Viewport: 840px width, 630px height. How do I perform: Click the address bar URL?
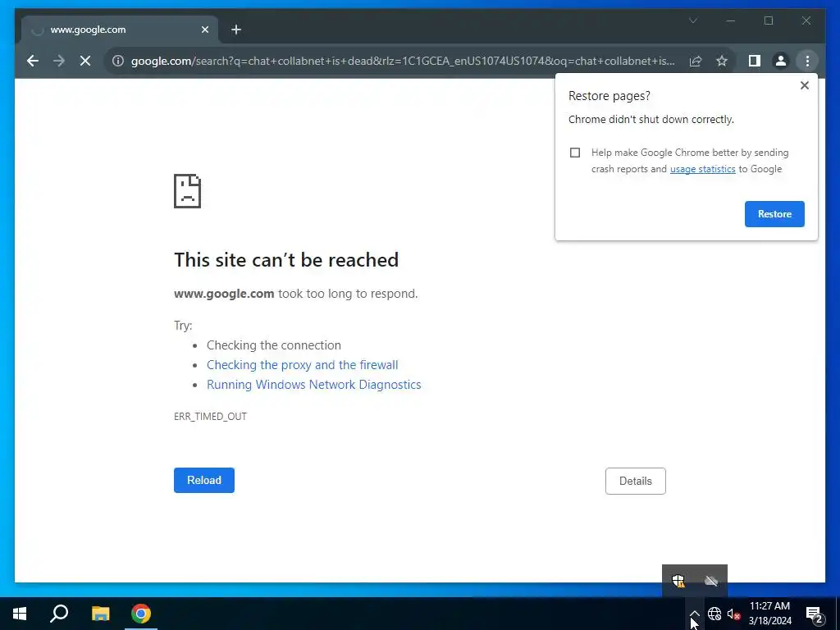(403, 61)
